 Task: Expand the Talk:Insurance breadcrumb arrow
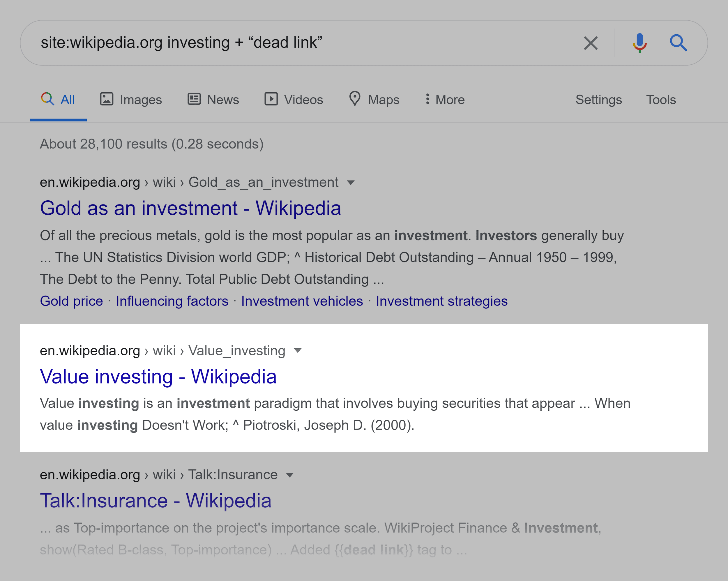click(x=289, y=475)
